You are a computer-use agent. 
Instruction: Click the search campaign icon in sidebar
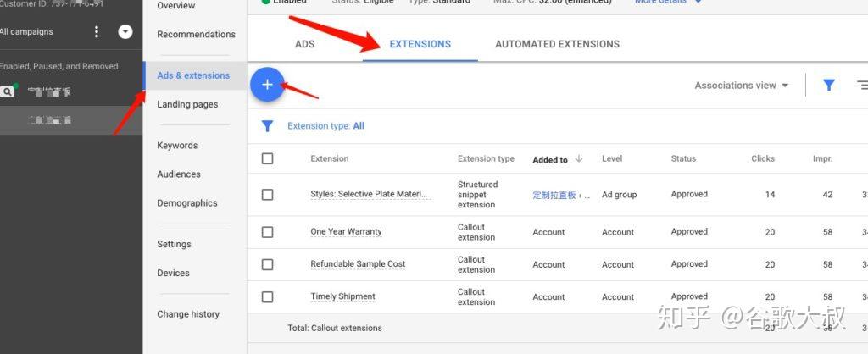(8, 91)
